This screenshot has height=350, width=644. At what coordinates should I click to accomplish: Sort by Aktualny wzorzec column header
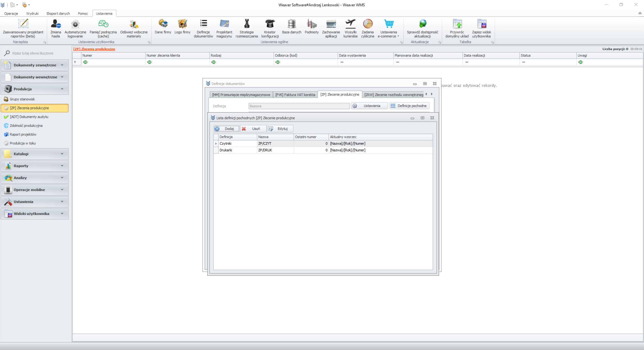pos(381,137)
